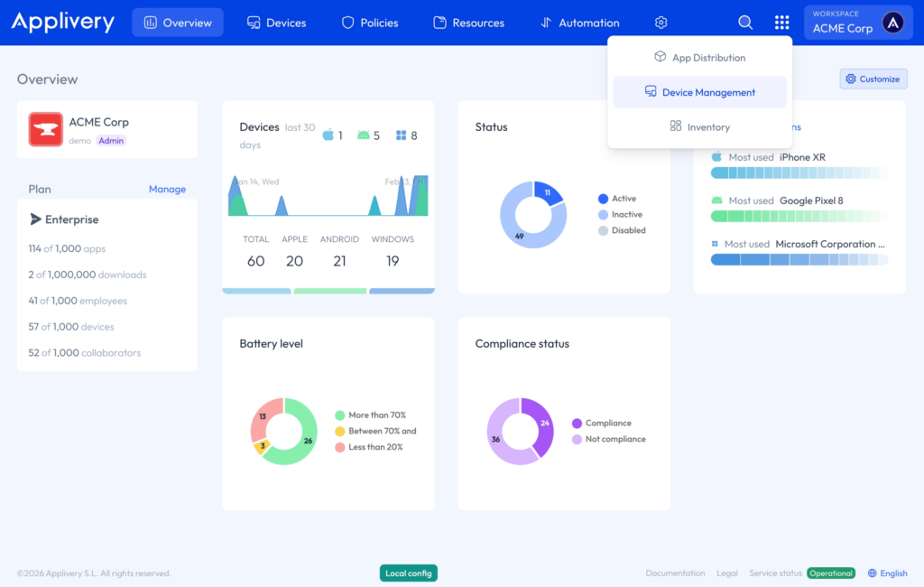Click the ACME Corp avatar in the workspace selector
Screen dimensions: 924x587
pos(892,22)
